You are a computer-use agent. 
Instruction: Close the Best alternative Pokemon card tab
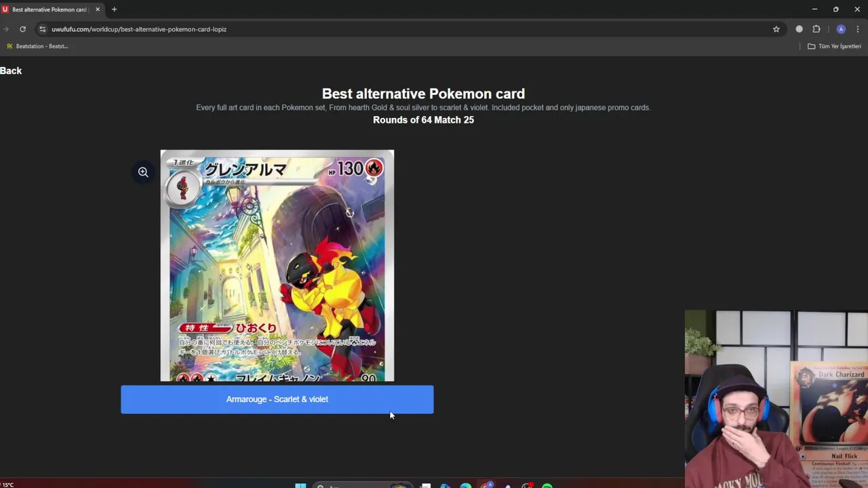click(x=97, y=9)
